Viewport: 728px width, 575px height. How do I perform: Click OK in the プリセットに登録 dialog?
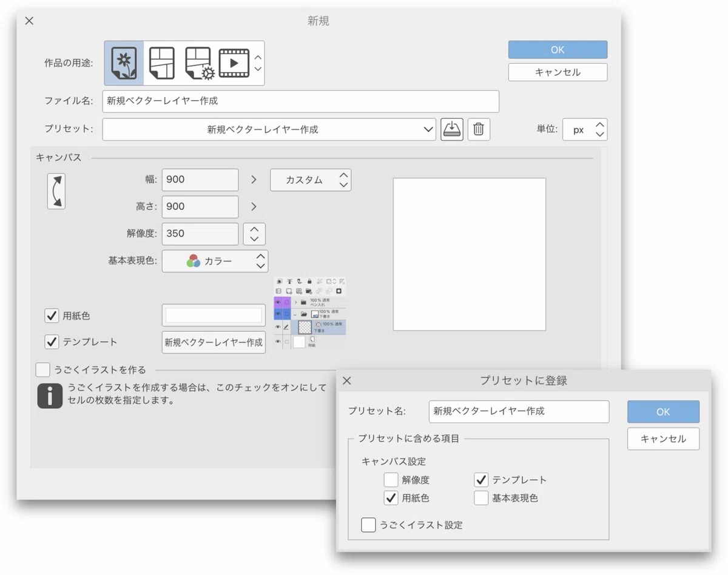pyautogui.click(x=663, y=412)
